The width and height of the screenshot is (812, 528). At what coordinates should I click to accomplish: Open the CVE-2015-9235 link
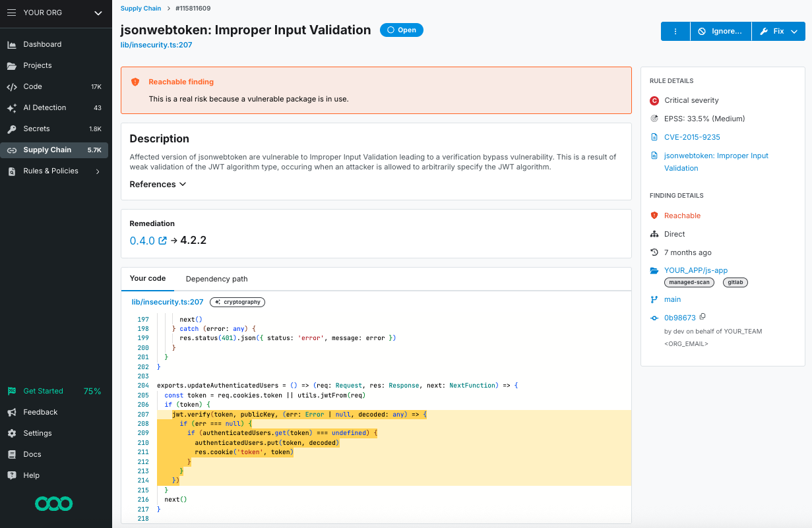691,136
